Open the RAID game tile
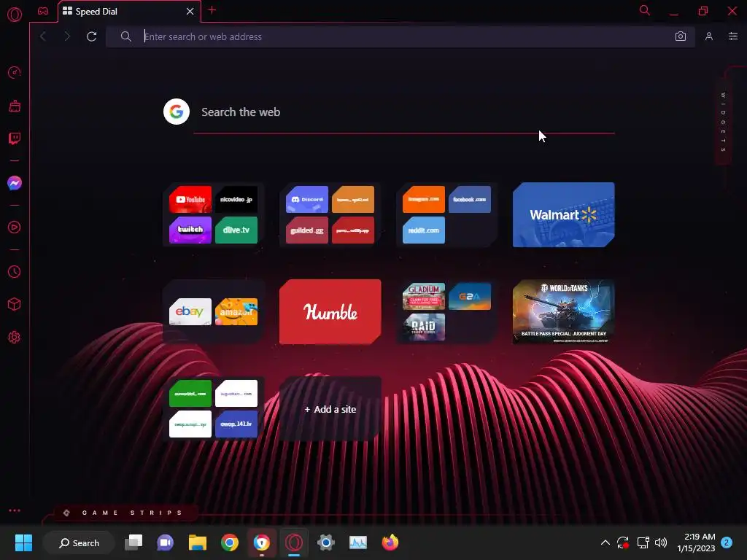This screenshot has height=560, width=747. click(x=424, y=327)
